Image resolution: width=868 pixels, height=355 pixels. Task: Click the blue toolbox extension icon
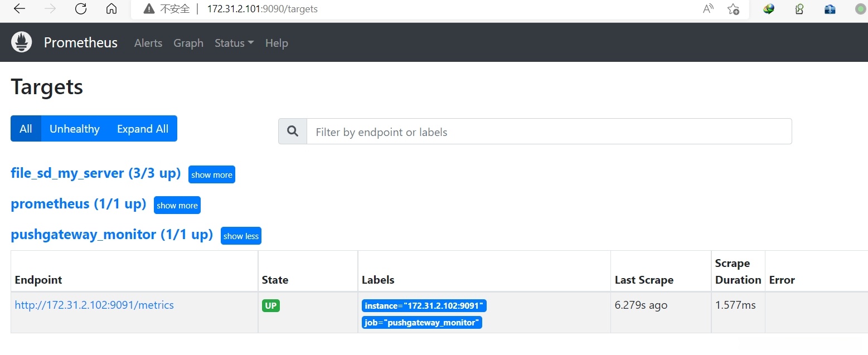(x=830, y=9)
